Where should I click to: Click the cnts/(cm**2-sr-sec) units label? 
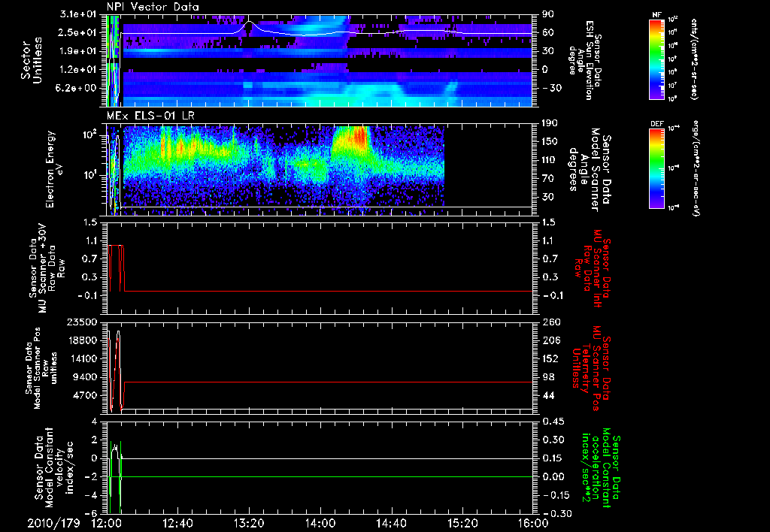pos(694,59)
